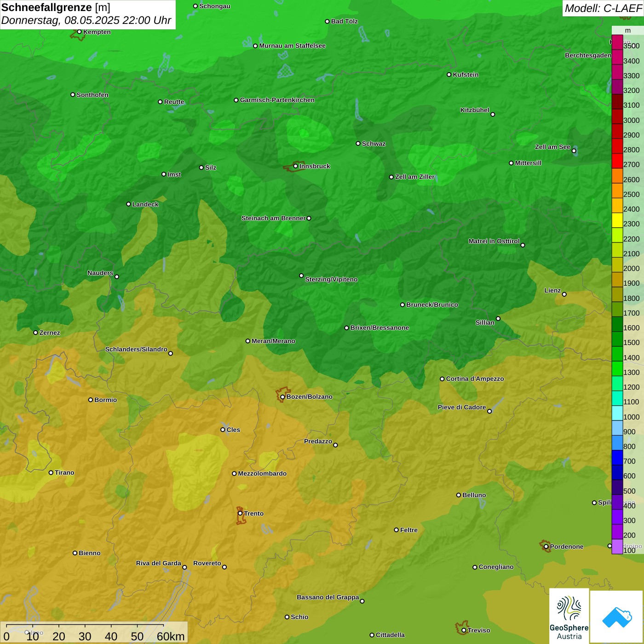This screenshot has height=644, width=644.
Task: Pick the green legend swatch labeled 1300
Action: (617, 369)
